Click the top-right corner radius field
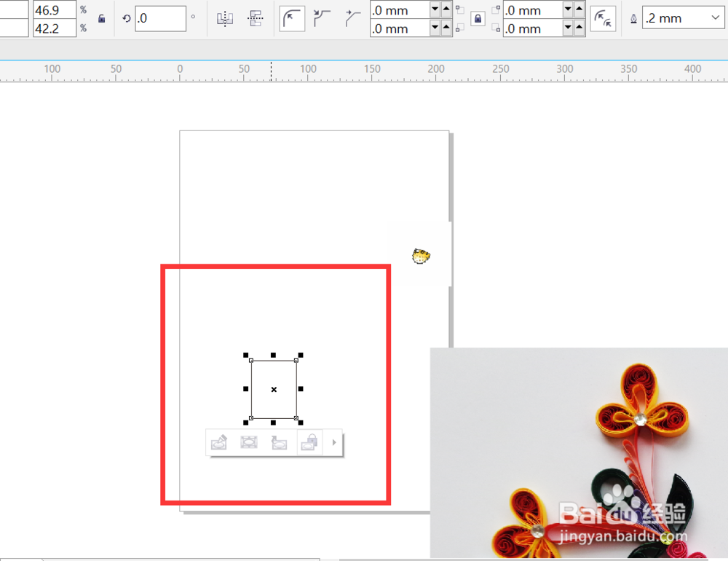The width and height of the screenshot is (728, 561). (533, 9)
